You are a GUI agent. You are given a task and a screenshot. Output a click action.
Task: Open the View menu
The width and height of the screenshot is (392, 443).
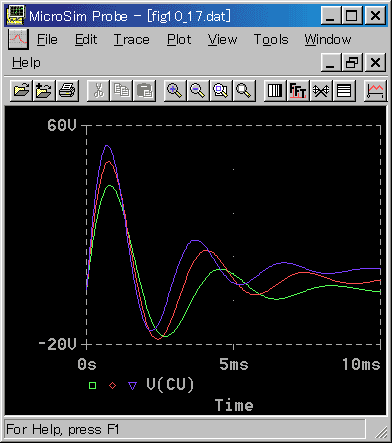tap(222, 40)
